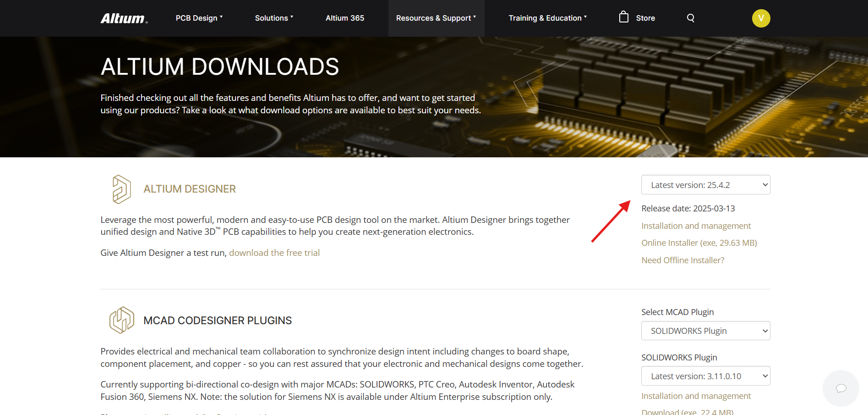868x415 pixels.
Task: Open SOLIDWORKS 'Installation and management' link
Action: [696, 396]
